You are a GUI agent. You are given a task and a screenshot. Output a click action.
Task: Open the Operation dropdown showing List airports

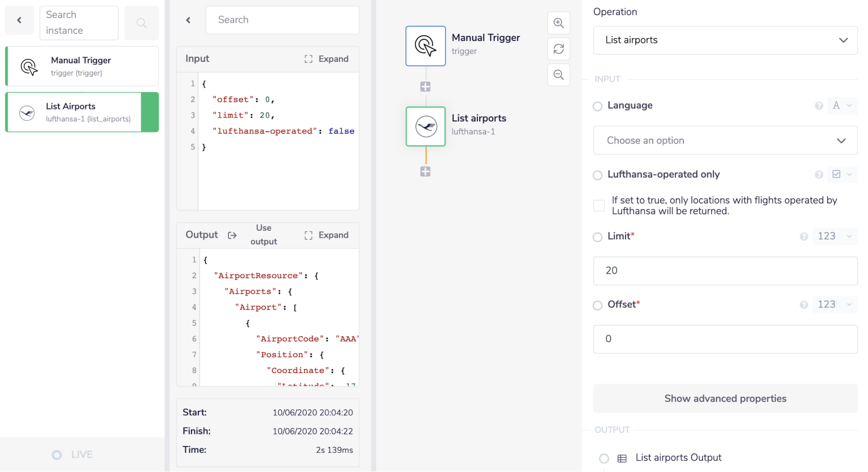pos(725,40)
